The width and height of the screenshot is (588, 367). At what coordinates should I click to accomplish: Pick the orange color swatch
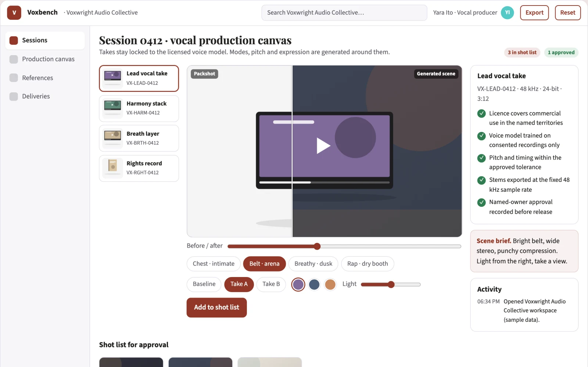330,284
